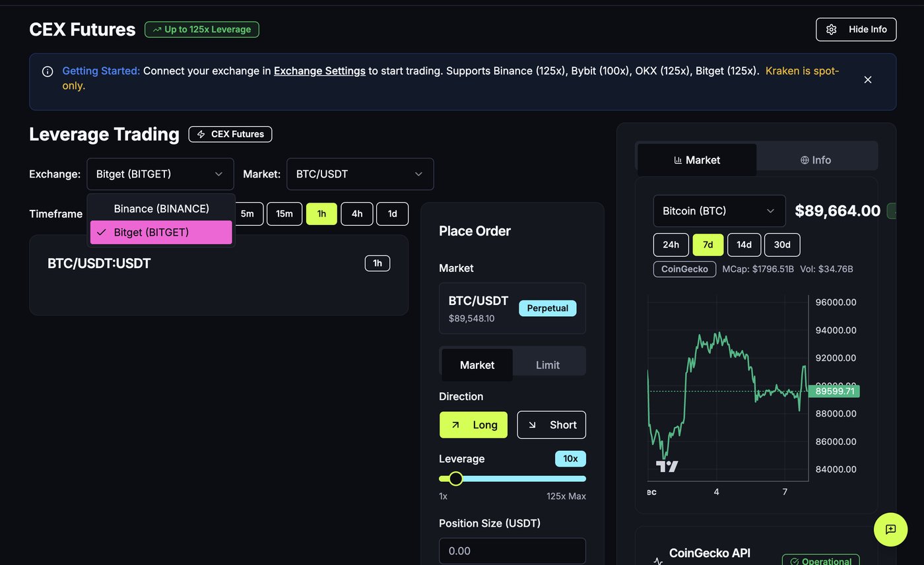924x565 pixels.
Task: Click the info circle icon in banner
Action: pyautogui.click(x=48, y=71)
